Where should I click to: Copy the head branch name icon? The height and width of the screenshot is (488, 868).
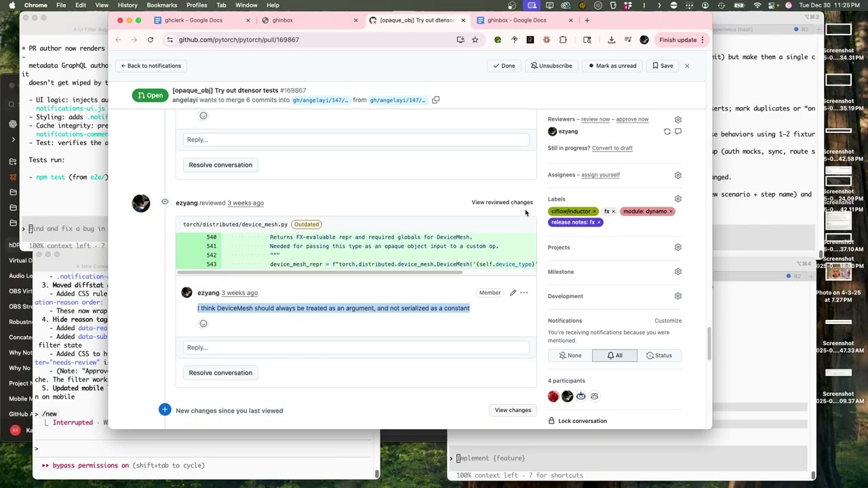(x=435, y=100)
